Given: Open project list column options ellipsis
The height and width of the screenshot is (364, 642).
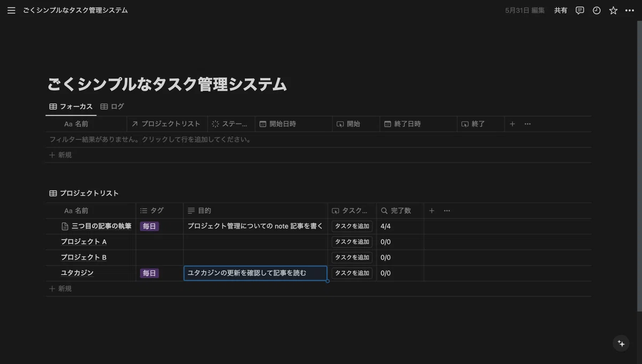Looking at the screenshot, I should (x=447, y=211).
